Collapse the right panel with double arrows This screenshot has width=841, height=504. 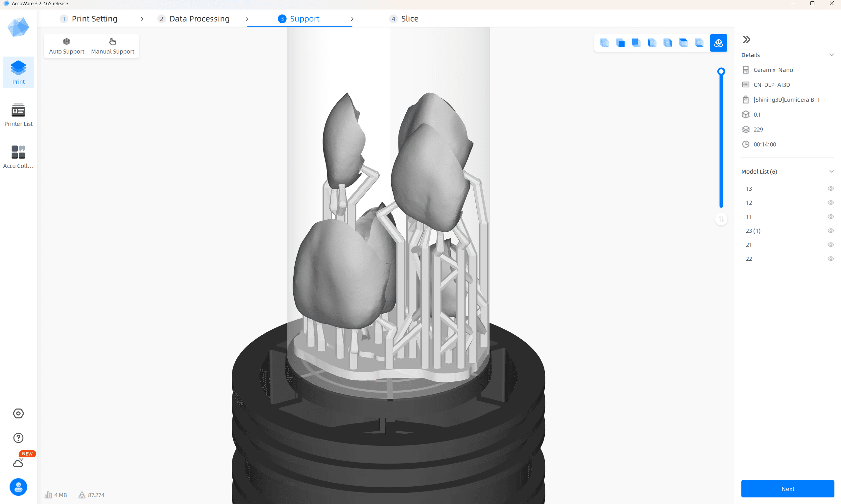(x=746, y=39)
